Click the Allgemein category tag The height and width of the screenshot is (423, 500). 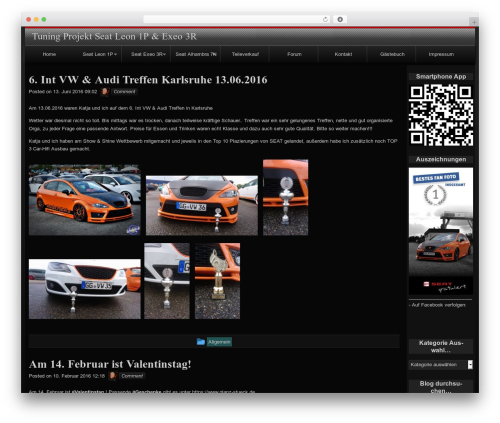219,342
